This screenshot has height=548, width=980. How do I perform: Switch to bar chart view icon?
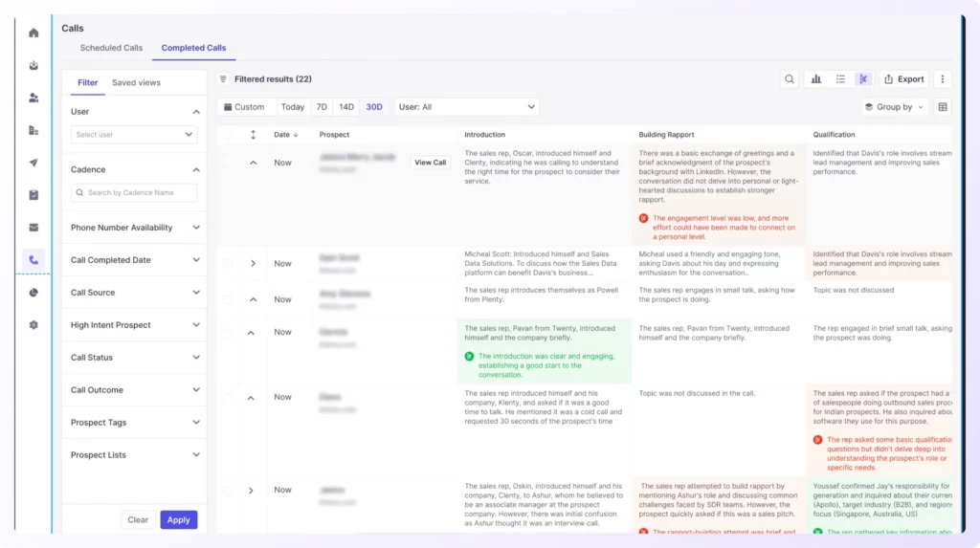coord(816,79)
